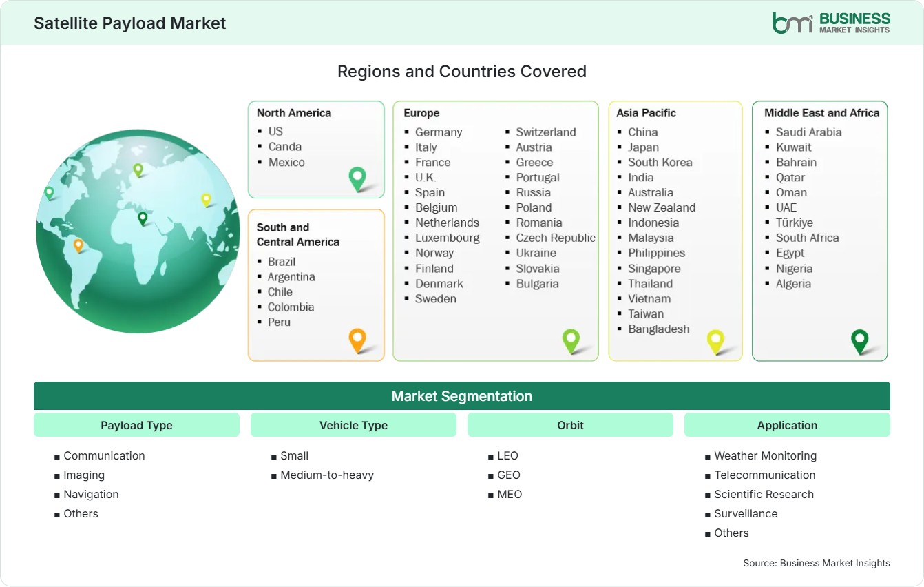The image size is (924, 587).
Task: Click Germany in the Europe list
Action: point(439,132)
